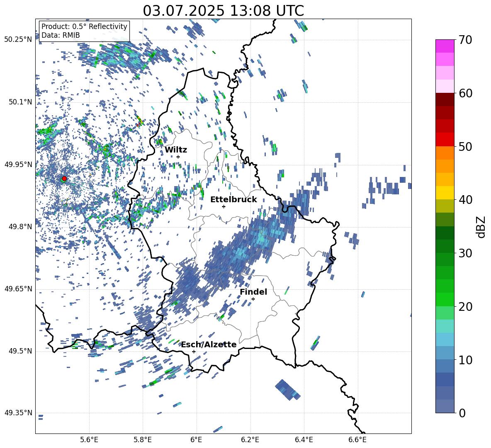
Task: Click the 20 colorbar tick label
Action: [x=466, y=307]
